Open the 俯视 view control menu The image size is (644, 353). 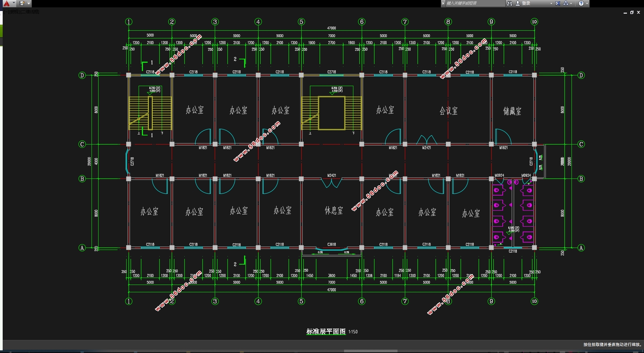pos(14,12)
